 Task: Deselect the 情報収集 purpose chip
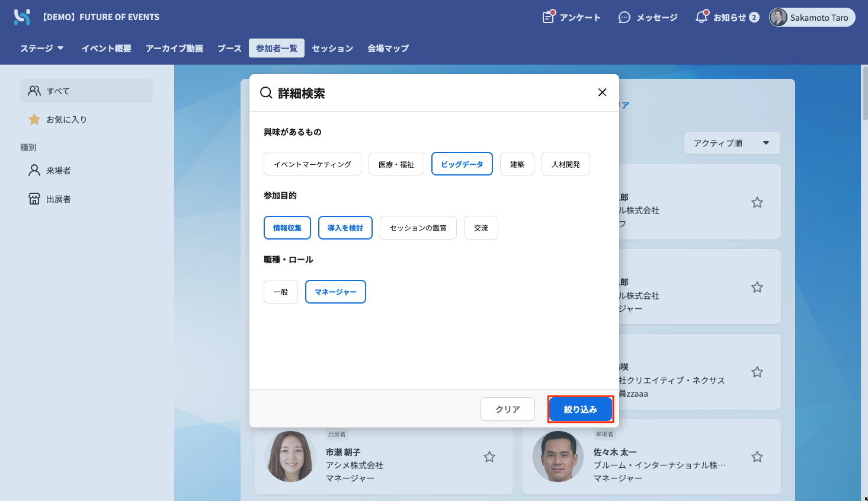click(287, 228)
